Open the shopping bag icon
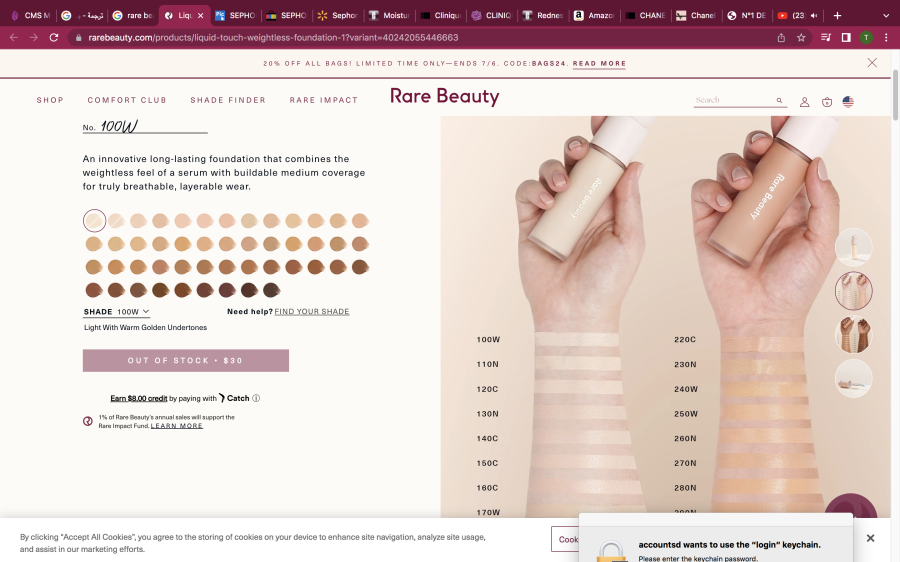 (827, 102)
